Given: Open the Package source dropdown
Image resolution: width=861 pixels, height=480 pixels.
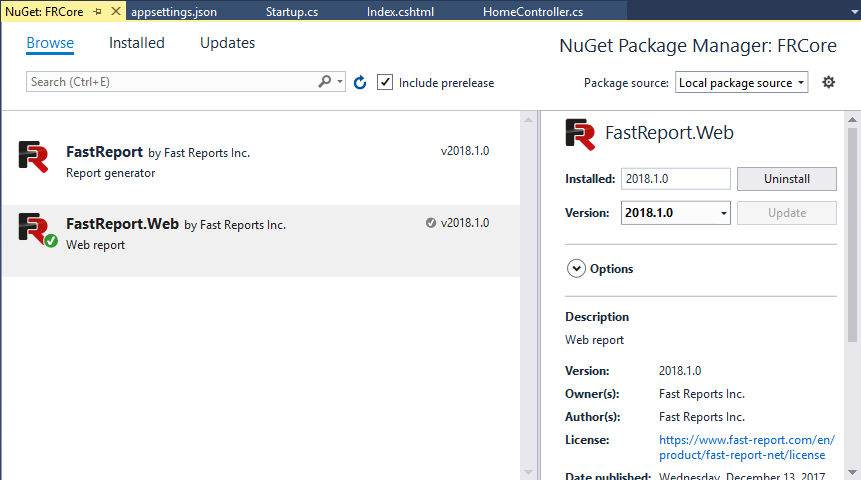Looking at the screenshot, I should (741, 82).
